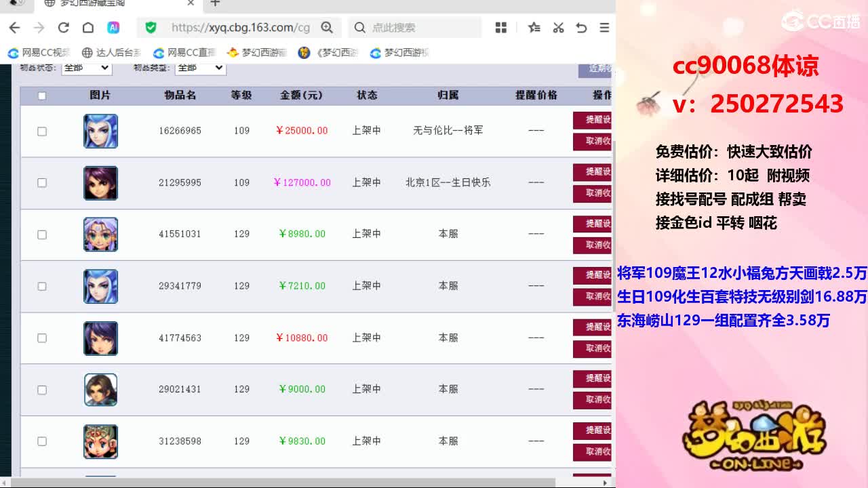Check the box for item 29341779
This screenshot has width=868, height=488.
[x=41, y=286]
